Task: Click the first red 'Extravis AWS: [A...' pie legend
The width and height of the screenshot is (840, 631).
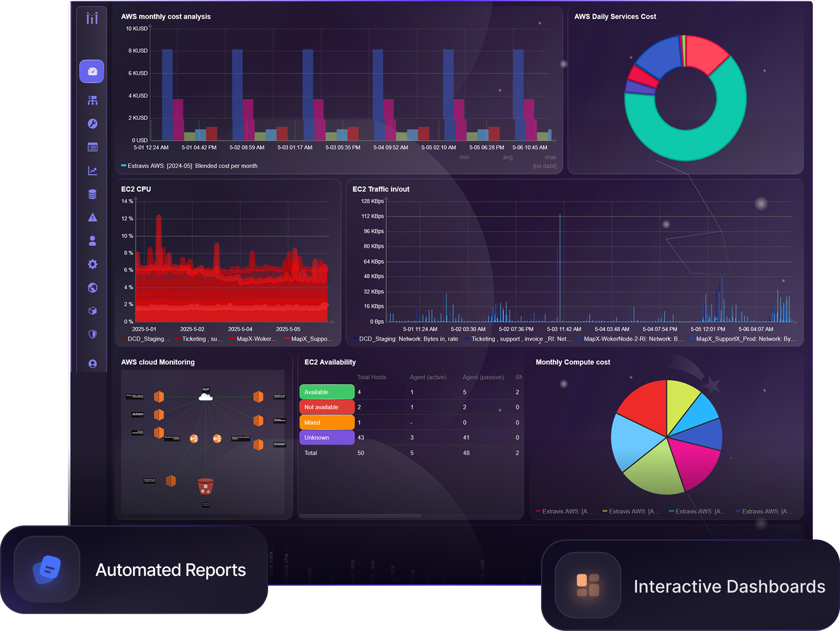Action: coord(564,511)
